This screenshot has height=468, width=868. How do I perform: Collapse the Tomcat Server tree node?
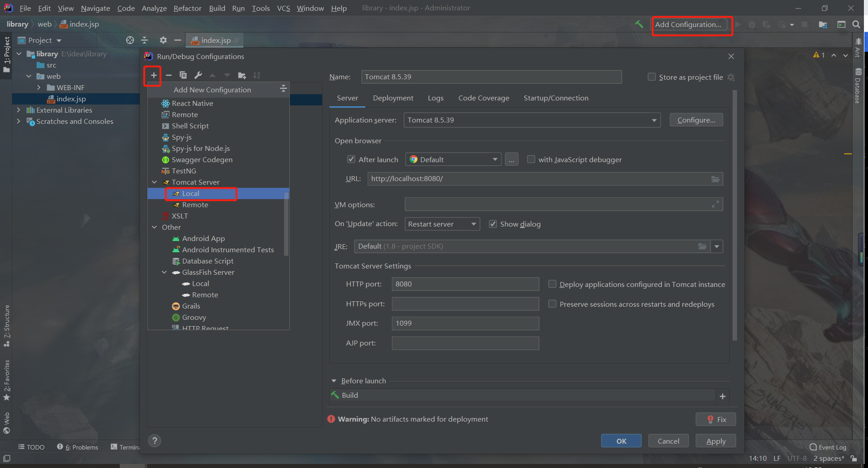[x=154, y=182]
